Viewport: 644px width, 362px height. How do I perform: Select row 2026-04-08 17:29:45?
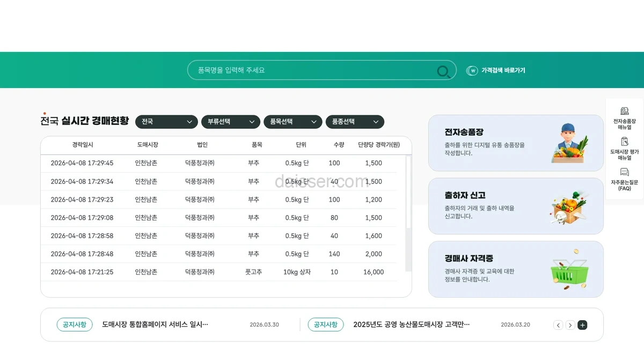coord(219,163)
